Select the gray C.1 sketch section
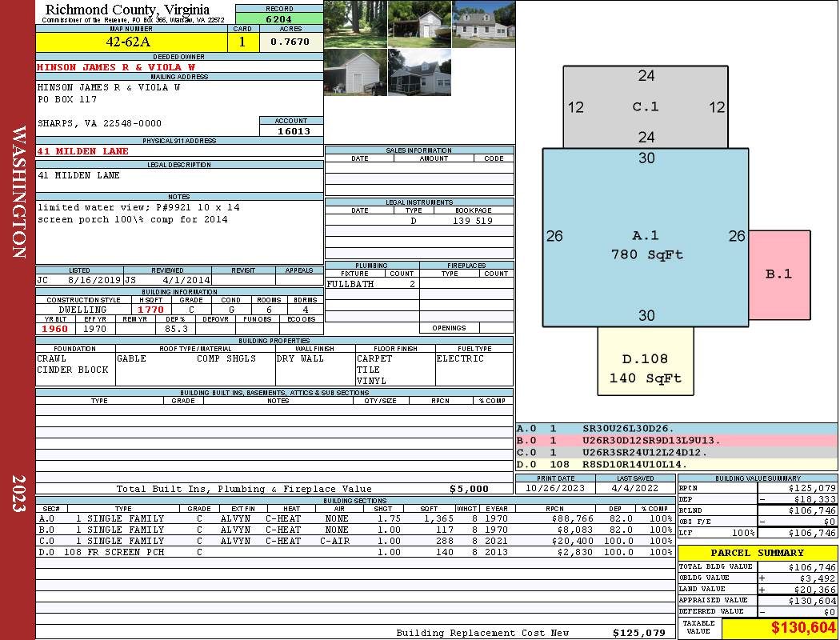This screenshot has height=640, width=840. pos(646,107)
